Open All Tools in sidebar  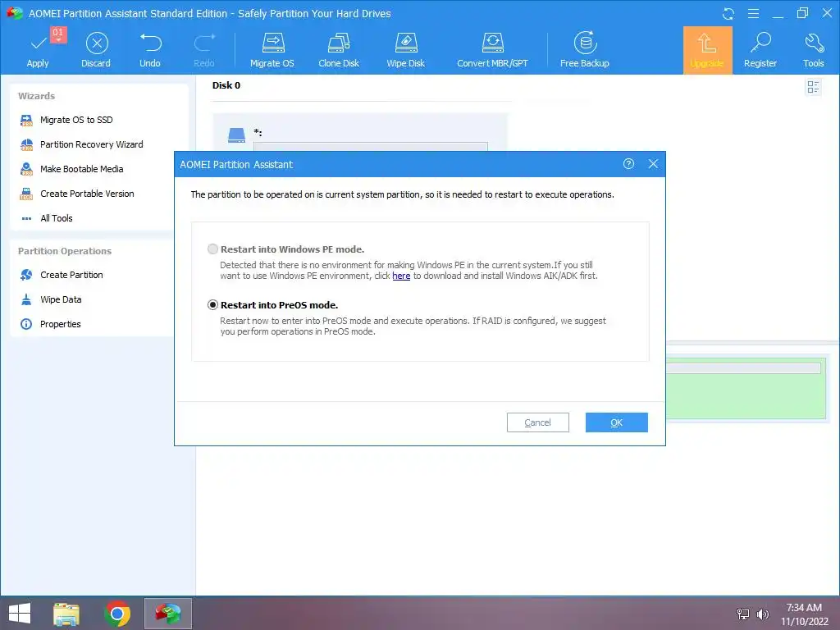47,218
